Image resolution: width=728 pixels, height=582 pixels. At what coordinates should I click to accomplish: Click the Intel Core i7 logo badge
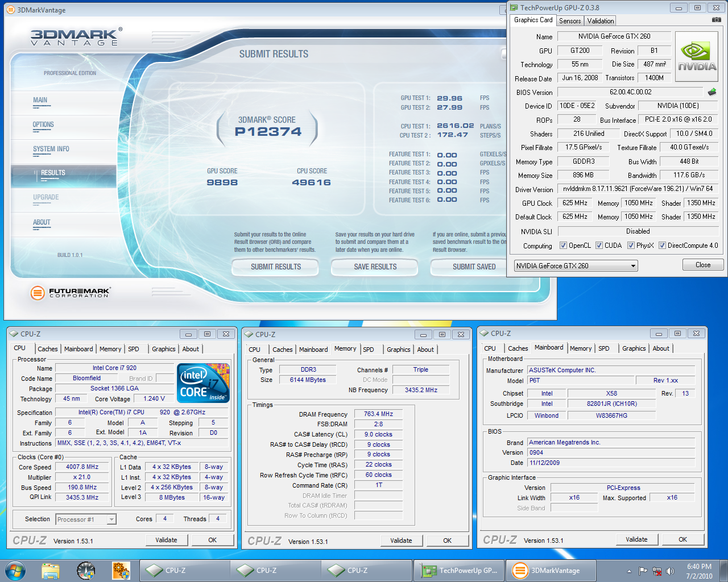pos(204,383)
